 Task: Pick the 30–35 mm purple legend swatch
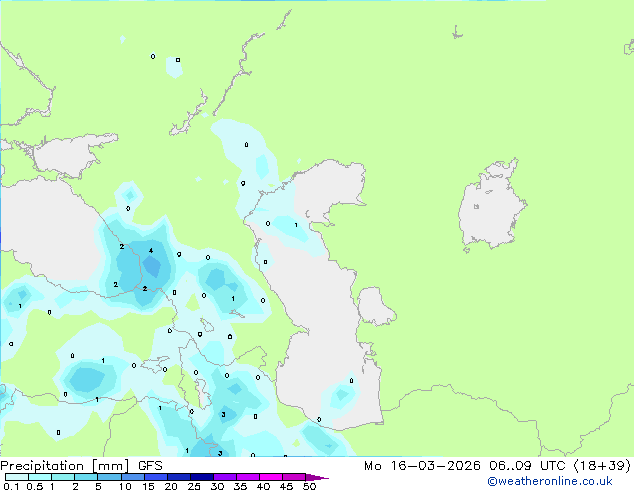(x=224, y=477)
